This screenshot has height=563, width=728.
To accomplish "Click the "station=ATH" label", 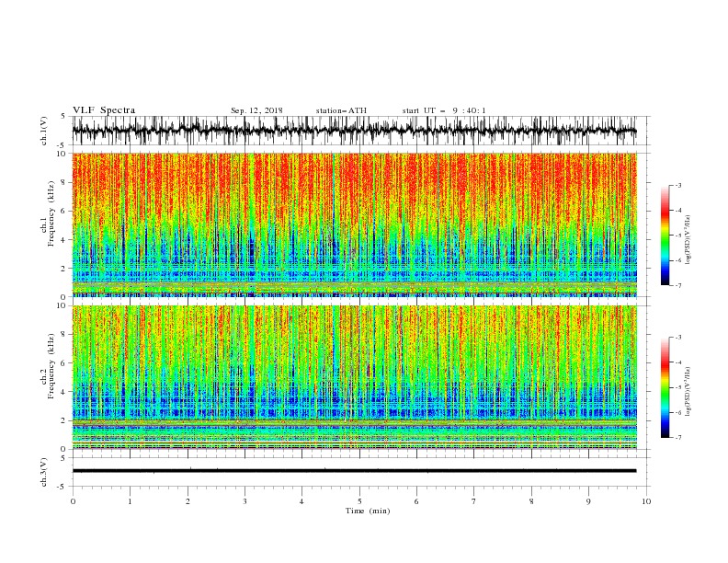I will pyautogui.click(x=341, y=110).
